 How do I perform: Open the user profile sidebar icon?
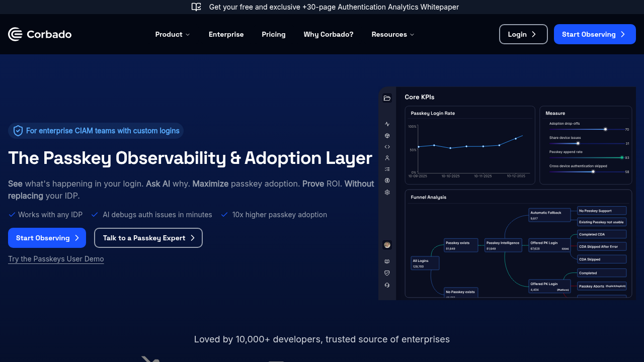(x=387, y=158)
